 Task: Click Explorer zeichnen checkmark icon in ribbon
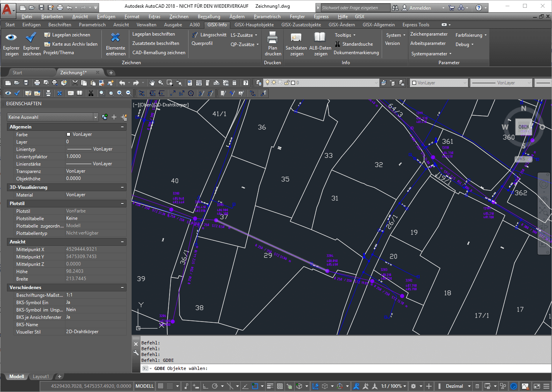(x=31, y=38)
